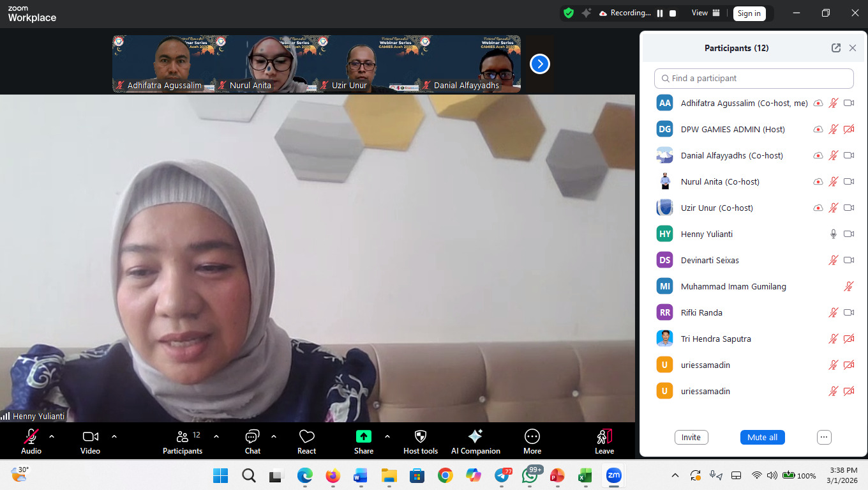Toggle the Video camera on or off

[x=90, y=437]
